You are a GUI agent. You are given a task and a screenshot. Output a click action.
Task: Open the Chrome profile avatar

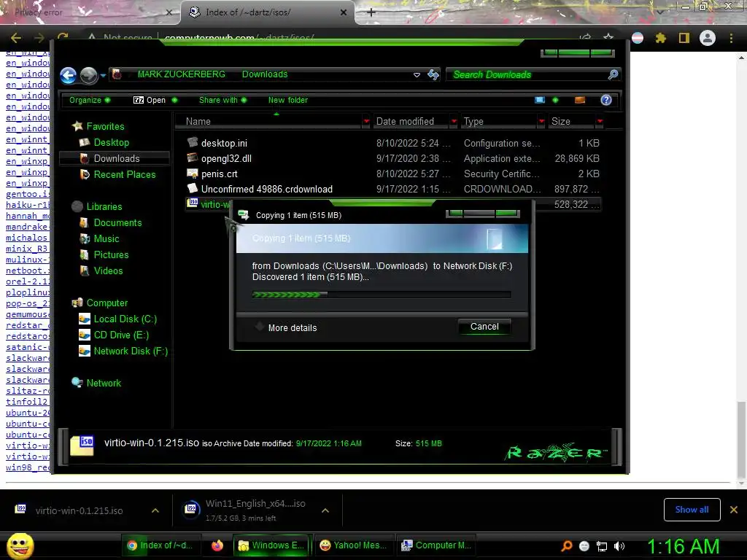pos(708,38)
